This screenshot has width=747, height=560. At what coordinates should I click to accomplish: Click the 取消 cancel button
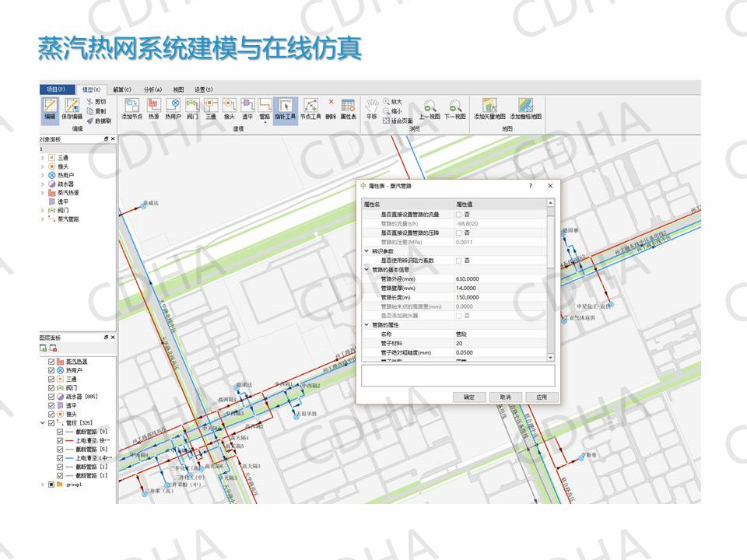click(x=506, y=397)
